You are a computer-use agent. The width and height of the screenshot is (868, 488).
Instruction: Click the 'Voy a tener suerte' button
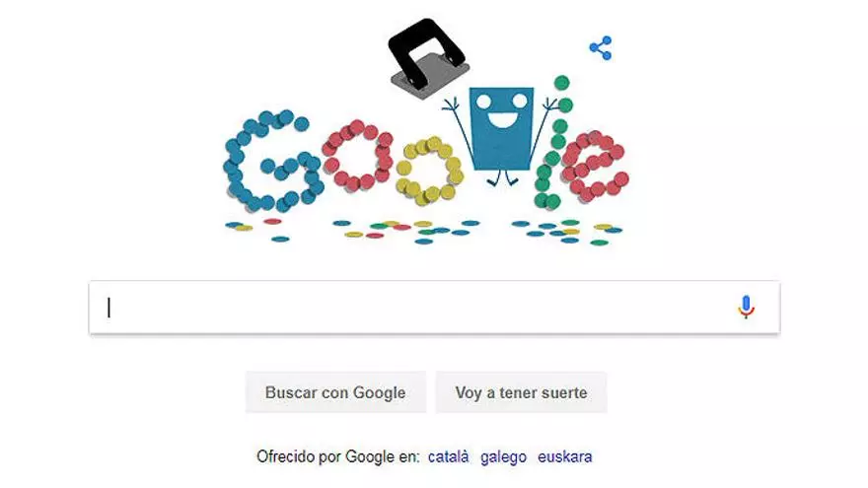pyautogui.click(x=521, y=392)
